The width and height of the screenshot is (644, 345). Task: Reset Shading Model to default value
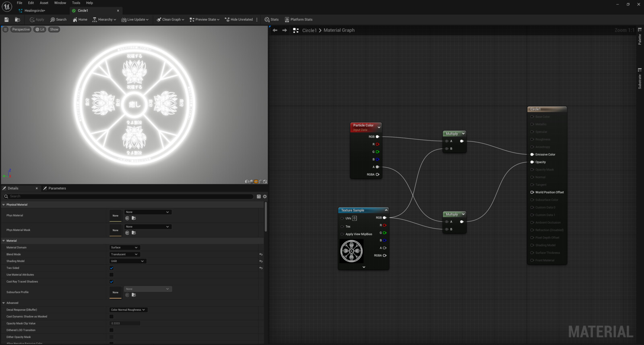coord(261,261)
